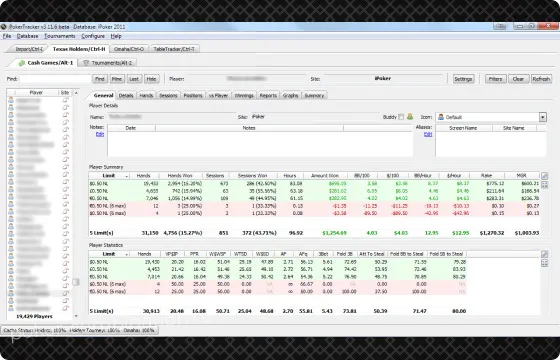The height and width of the screenshot is (360, 560).
Task: Open the Configure menu
Action: 93,36
